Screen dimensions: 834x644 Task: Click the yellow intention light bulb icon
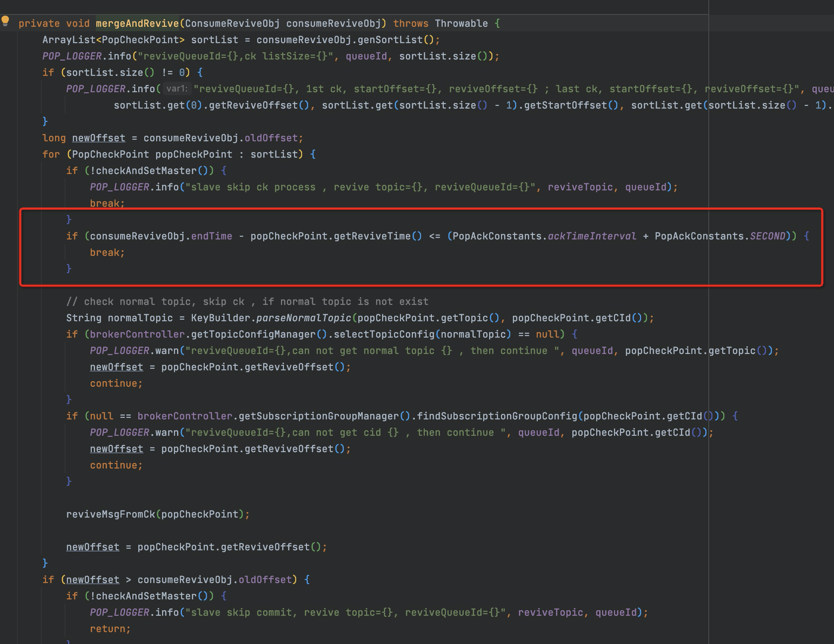click(5, 20)
